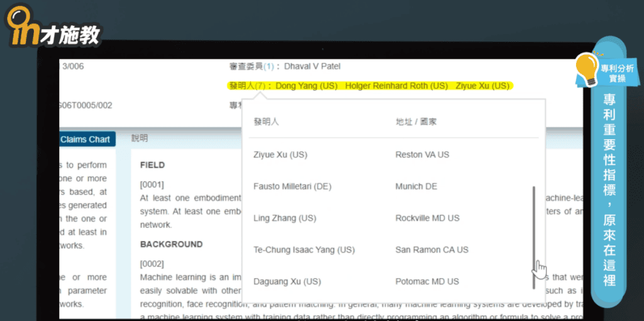The width and height of the screenshot is (644, 321).
Task: Open the 說明 tab
Action: [139, 138]
